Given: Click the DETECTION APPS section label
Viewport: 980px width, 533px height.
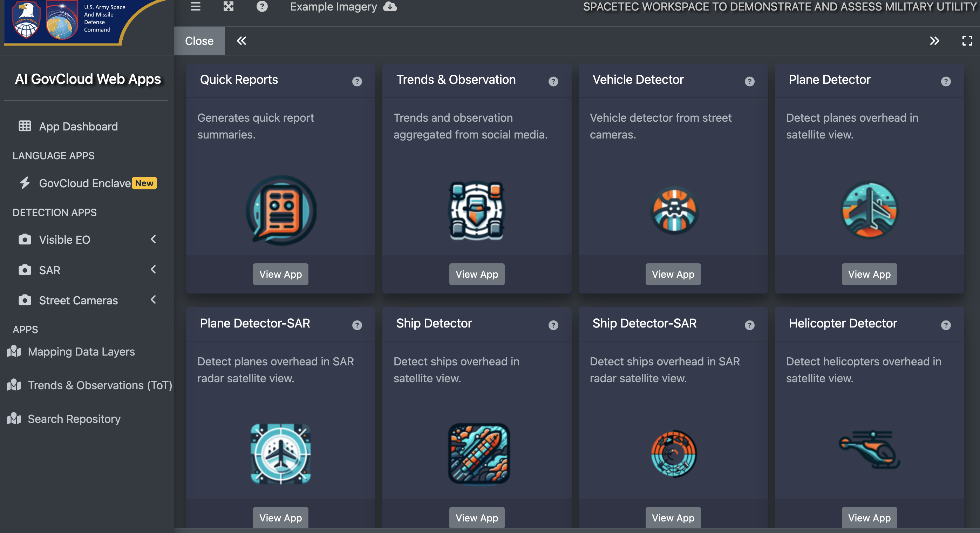Looking at the screenshot, I should click(54, 212).
